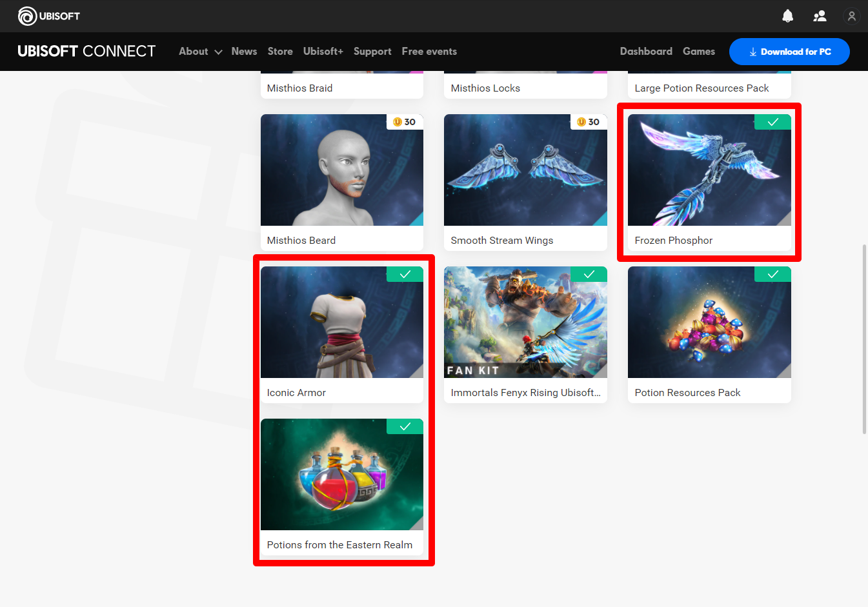
Task: Click the Ubisoft swirl logo
Action: point(28,16)
